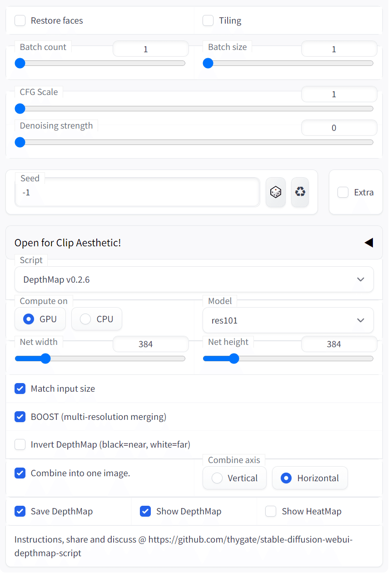Uncheck Match input size
The image size is (392, 578).
(x=20, y=389)
